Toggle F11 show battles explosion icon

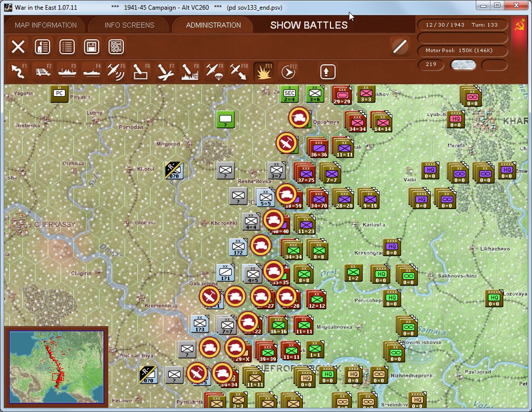click(263, 72)
